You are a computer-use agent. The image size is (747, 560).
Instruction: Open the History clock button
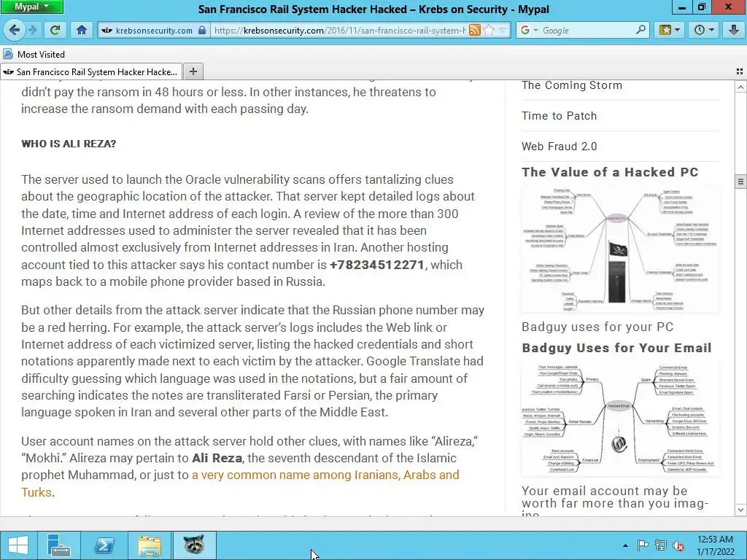pos(704,30)
